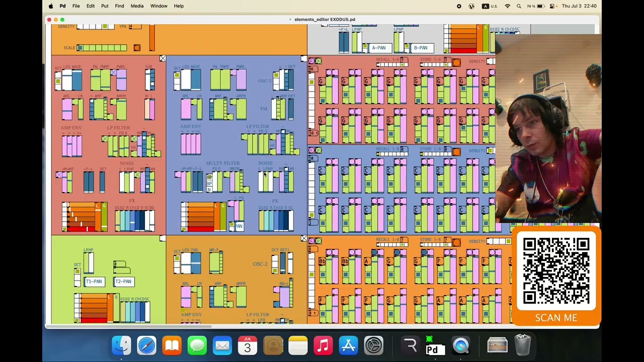Choose a step in the SCALE radio row
644x362 pixels.
102,48
